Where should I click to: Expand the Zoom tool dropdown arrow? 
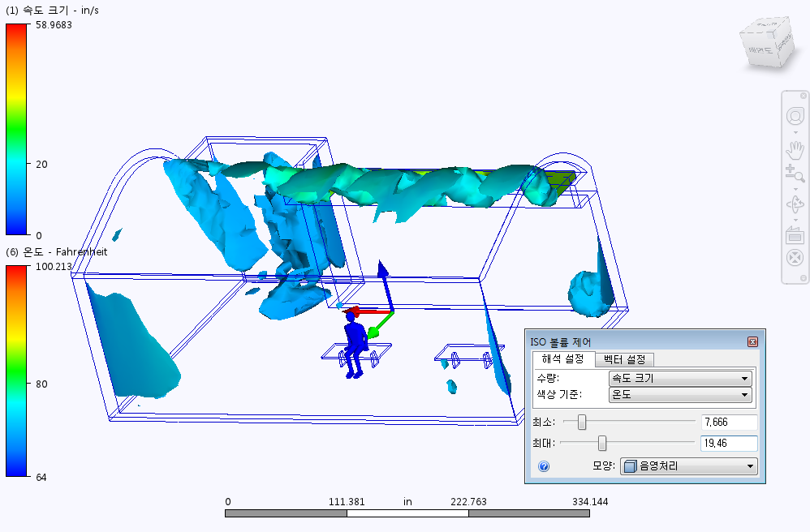(795, 189)
